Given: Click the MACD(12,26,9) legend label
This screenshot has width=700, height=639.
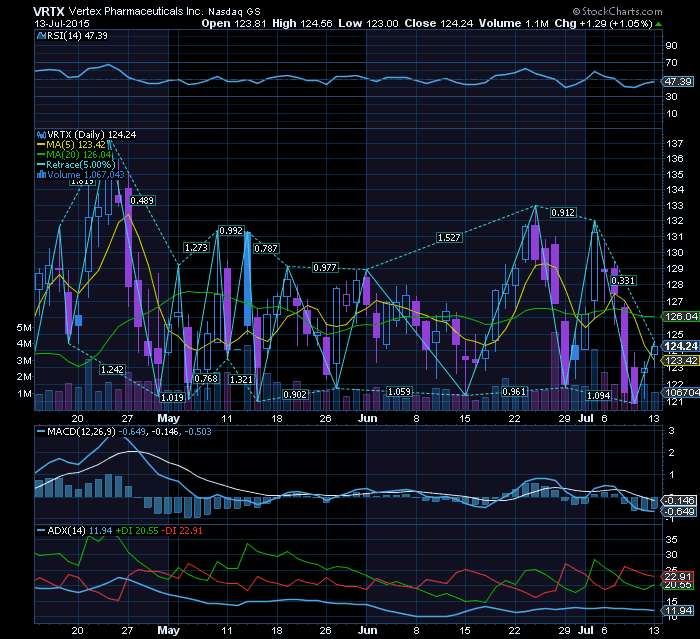Looking at the screenshot, I should (x=81, y=431).
